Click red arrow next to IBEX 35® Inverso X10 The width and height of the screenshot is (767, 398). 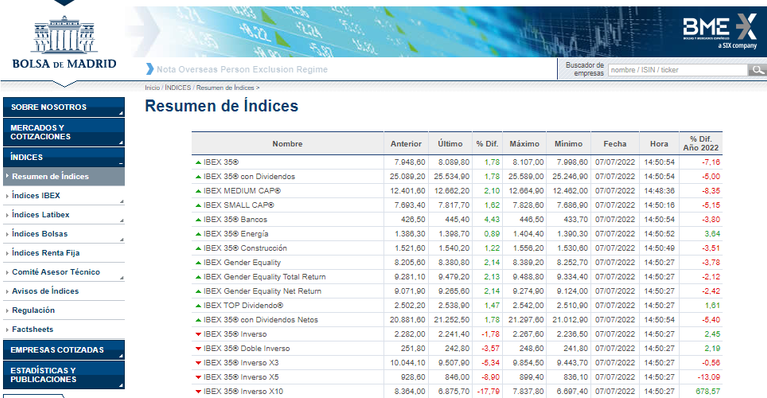tap(198, 392)
